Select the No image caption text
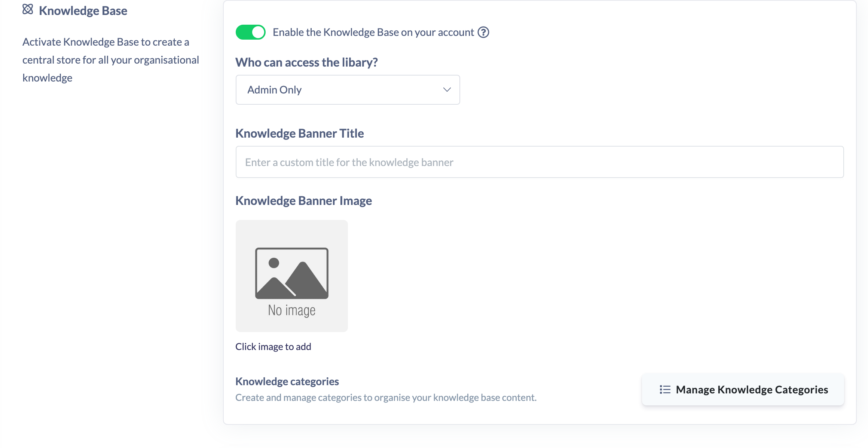 (x=292, y=310)
